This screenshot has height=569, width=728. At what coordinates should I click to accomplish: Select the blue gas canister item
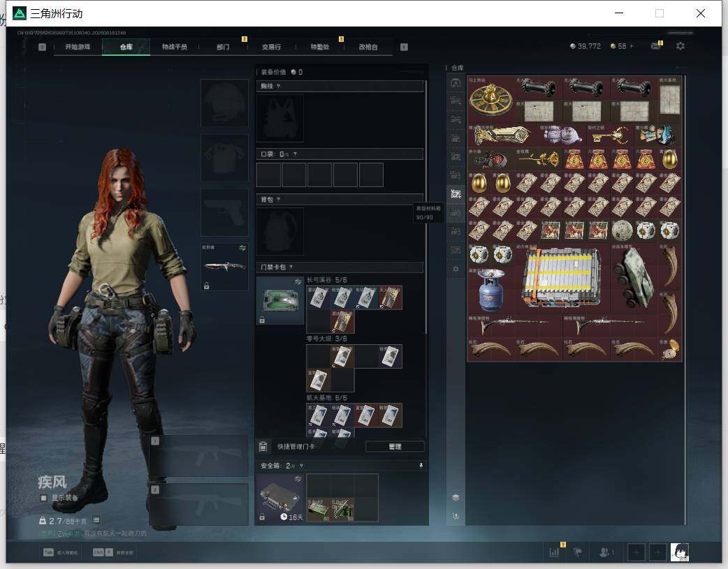pos(491,290)
